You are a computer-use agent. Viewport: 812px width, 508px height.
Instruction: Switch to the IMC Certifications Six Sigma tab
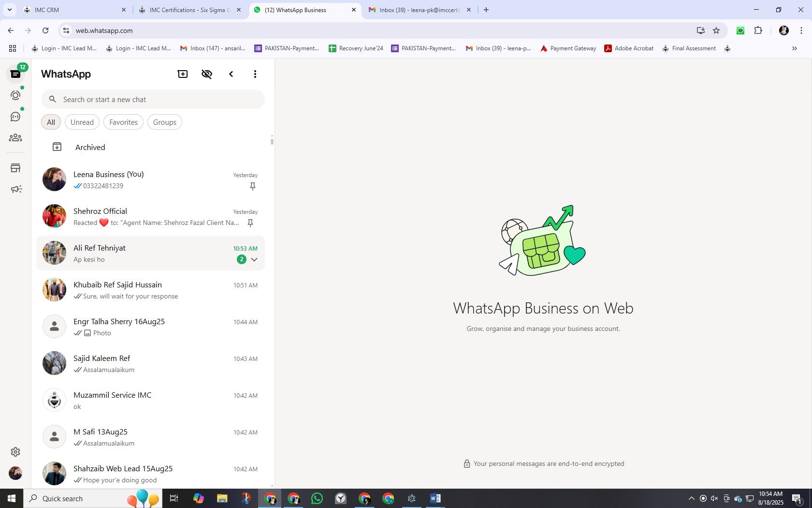click(x=190, y=10)
